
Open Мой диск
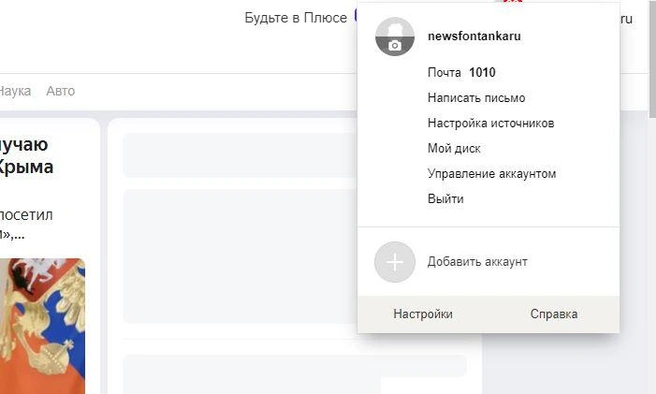454,148
